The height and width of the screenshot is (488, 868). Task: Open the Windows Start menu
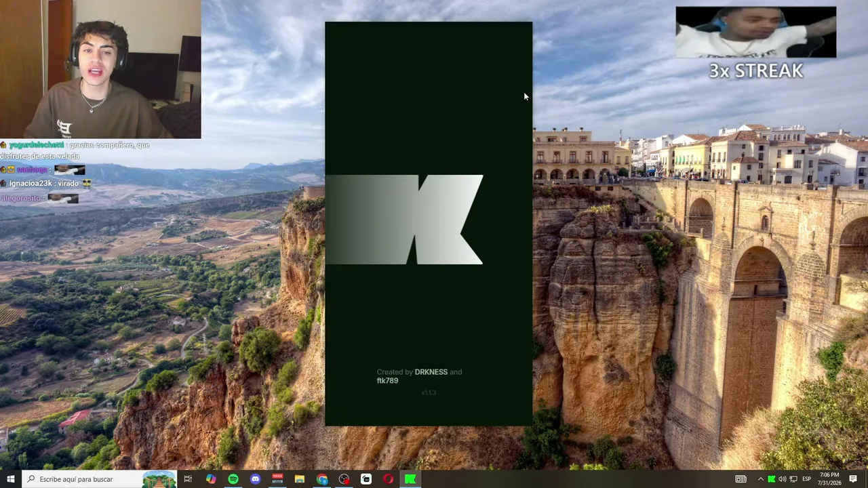[x=10, y=479]
